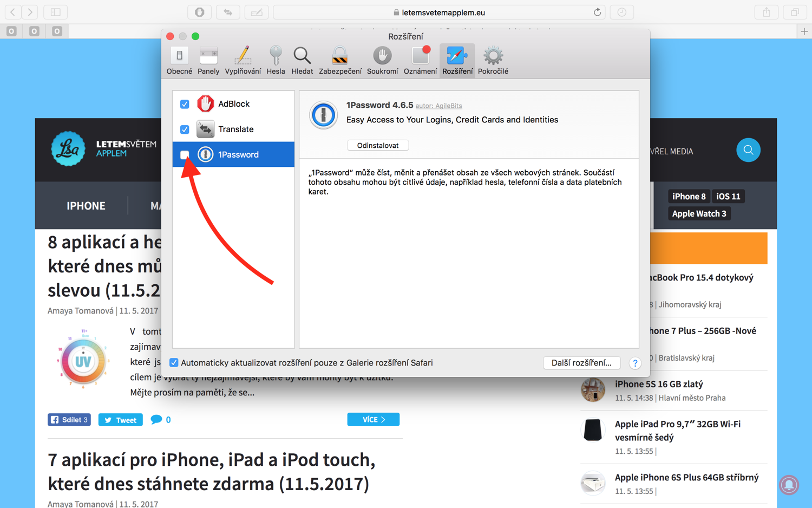Open the Pokročilé advanced preferences
812x508 pixels.
click(493, 61)
